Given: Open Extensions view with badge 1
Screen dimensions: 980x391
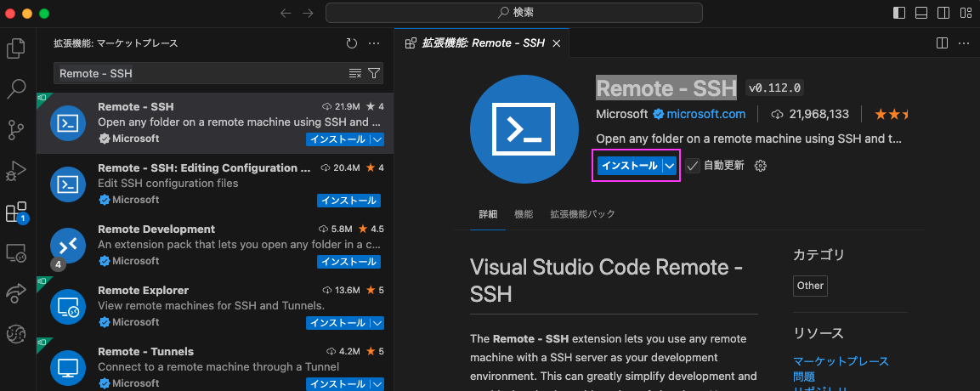Looking at the screenshot, I should pos(16,212).
